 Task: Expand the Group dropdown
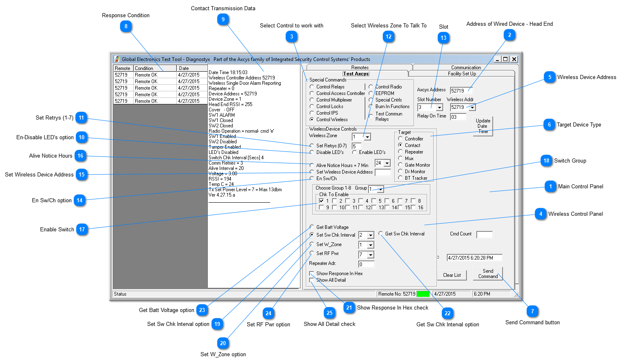click(381, 189)
